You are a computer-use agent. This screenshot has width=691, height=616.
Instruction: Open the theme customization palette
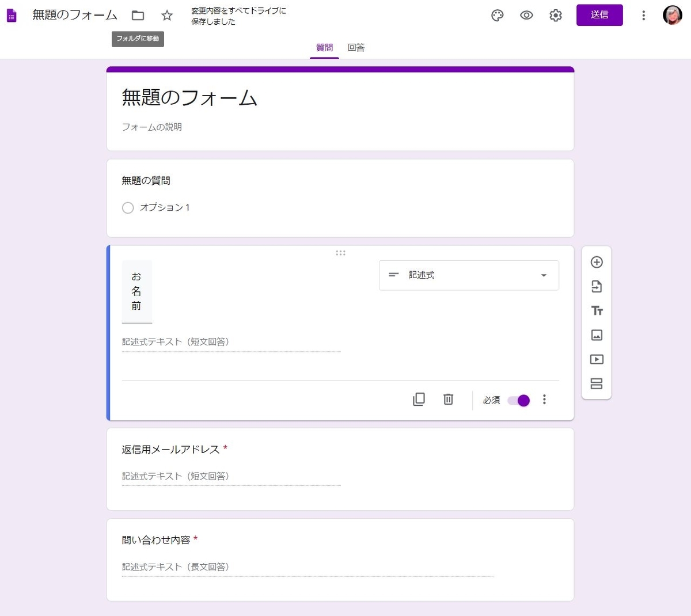tap(497, 16)
